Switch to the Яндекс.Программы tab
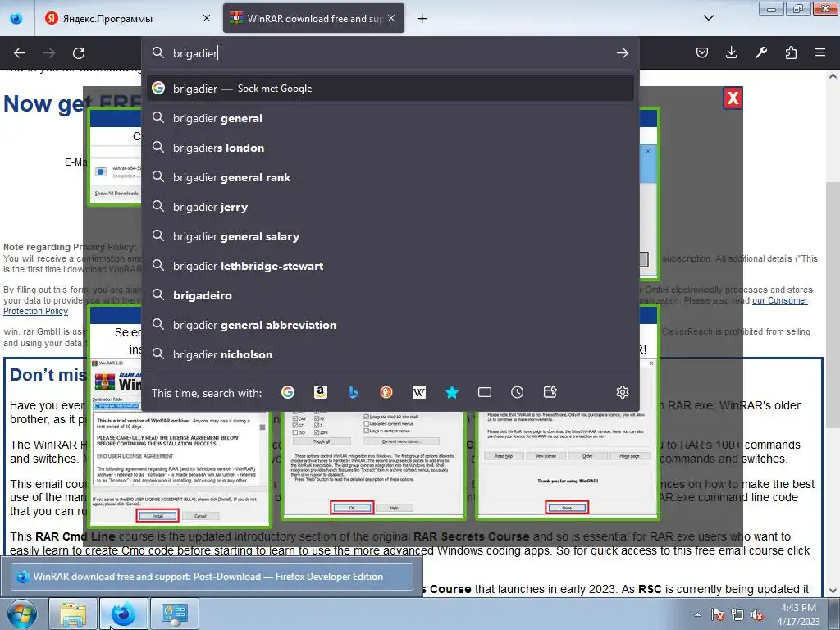The image size is (840, 630). point(127,18)
